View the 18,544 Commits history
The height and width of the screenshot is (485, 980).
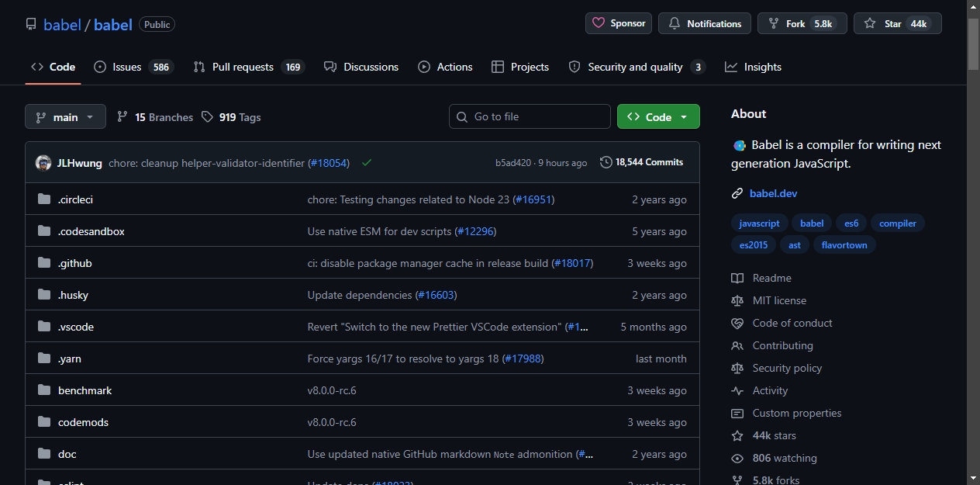tap(641, 162)
